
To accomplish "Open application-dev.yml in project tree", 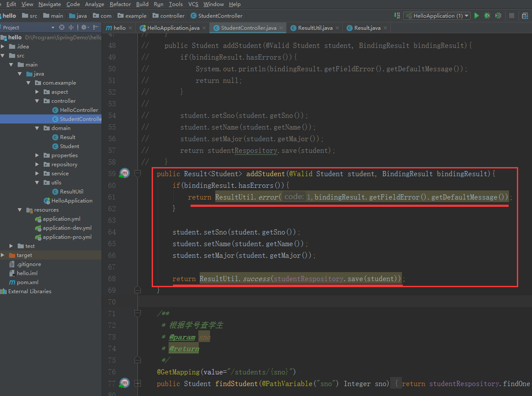I will [x=67, y=228].
